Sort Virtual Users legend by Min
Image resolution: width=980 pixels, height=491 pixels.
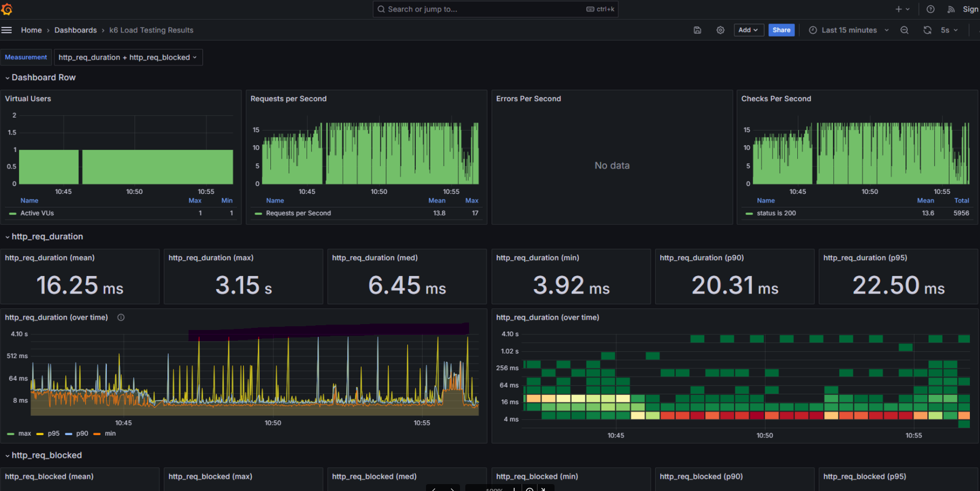coord(227,200)
